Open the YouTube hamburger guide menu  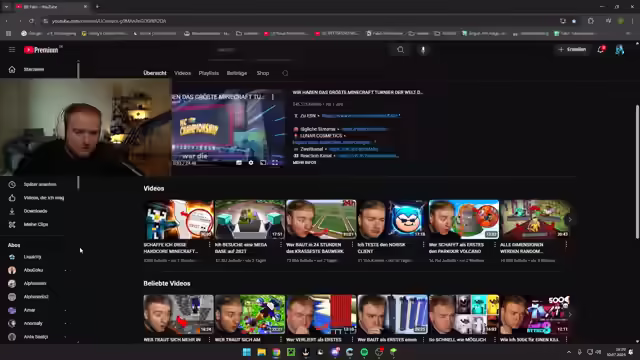point(12,49)
